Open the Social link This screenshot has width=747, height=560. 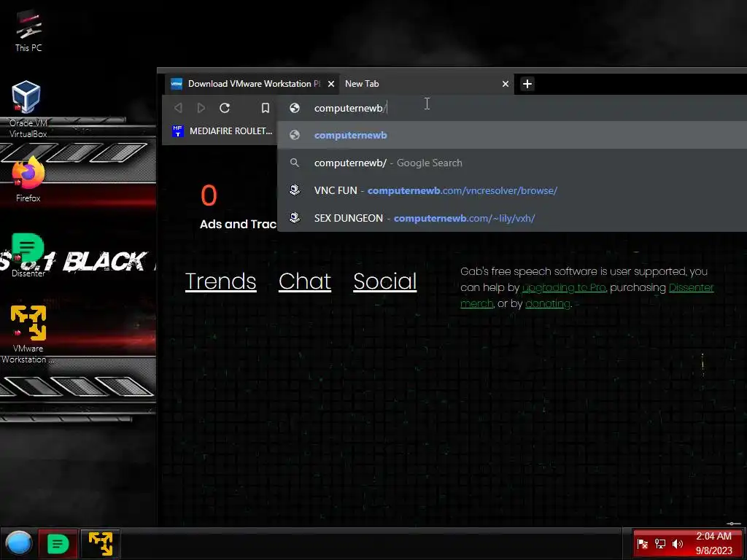click(x=385, y=281)
